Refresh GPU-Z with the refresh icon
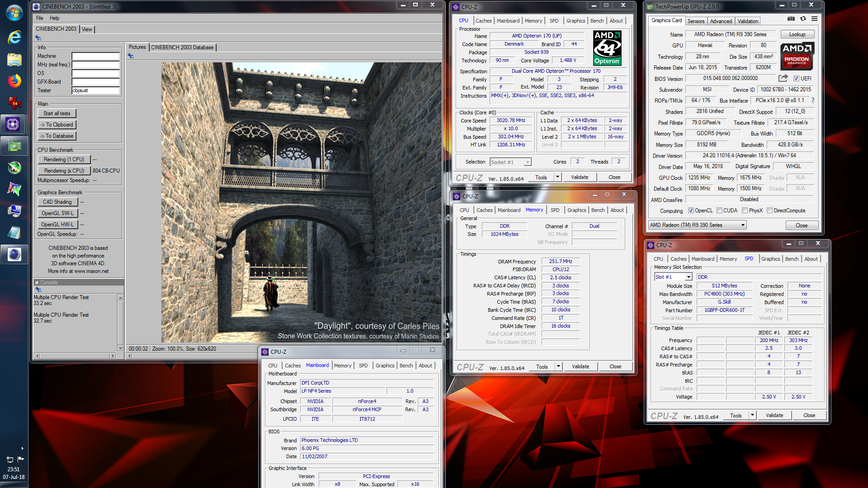This screenshot has width=868, height=488. (x=803, y=19)
